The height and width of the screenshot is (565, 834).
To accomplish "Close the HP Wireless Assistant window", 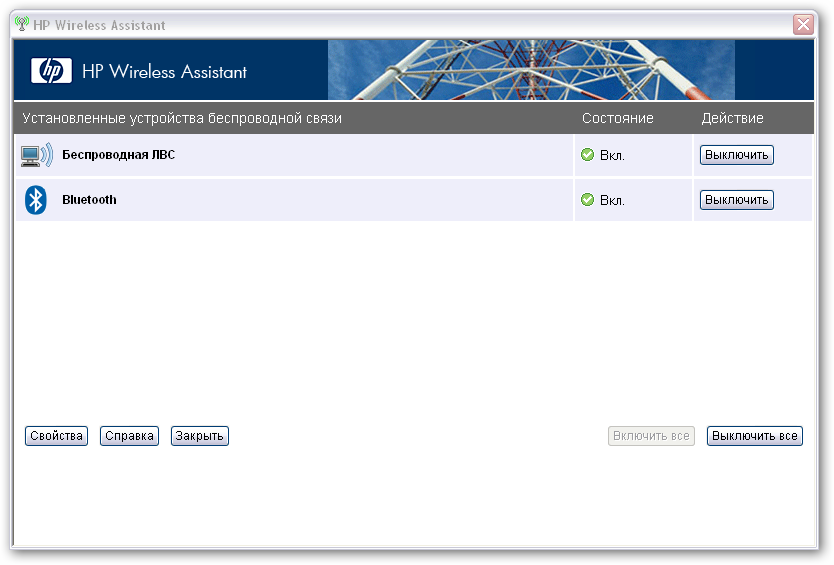I will [803, 24].
